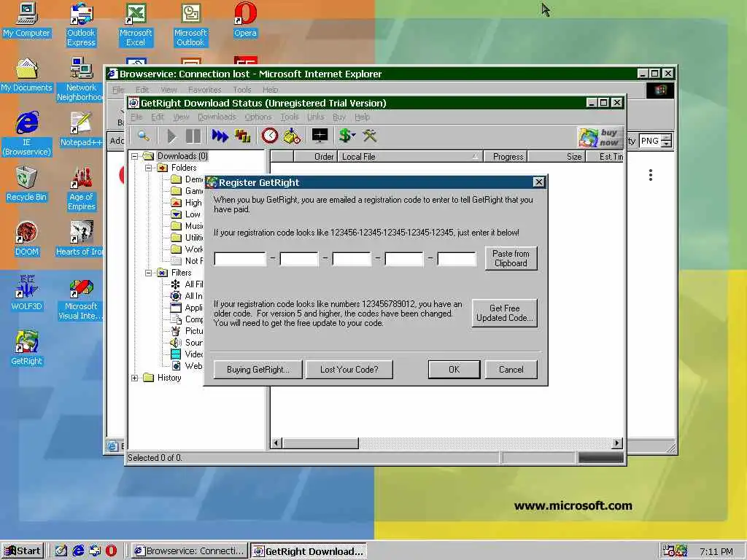Click the third registration code field
The image size is (747, 560).
point(352,259)
